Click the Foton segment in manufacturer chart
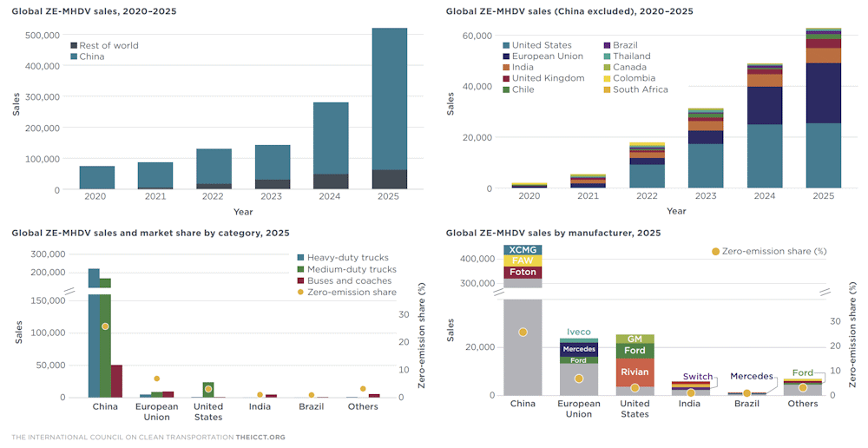 pos(523,273)
